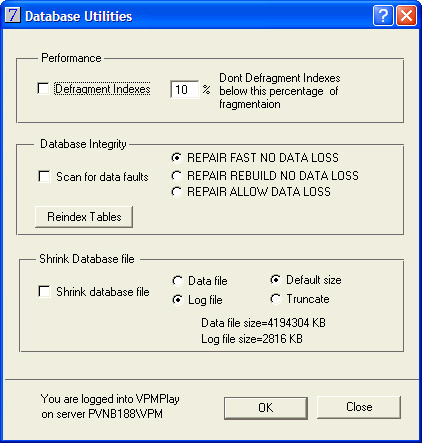Click the Database Utilities title bar text
422x443 pixels.
79,16
